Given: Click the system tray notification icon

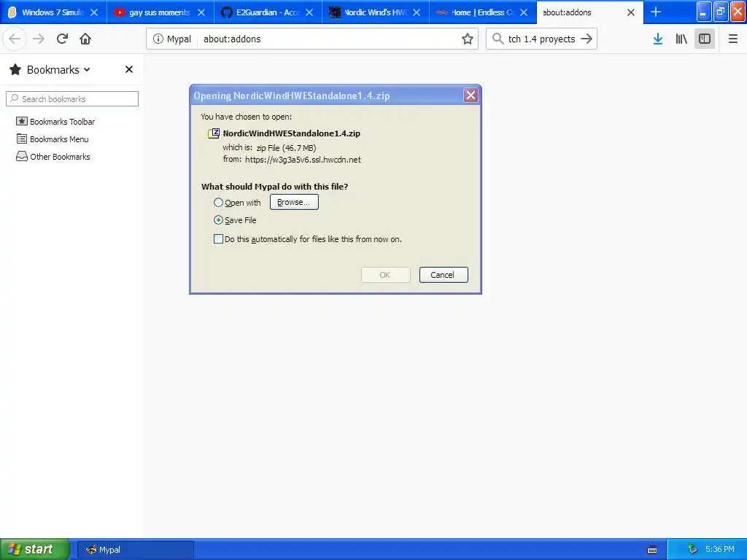Looking at the screenshot, I should [x=692, y=550].
